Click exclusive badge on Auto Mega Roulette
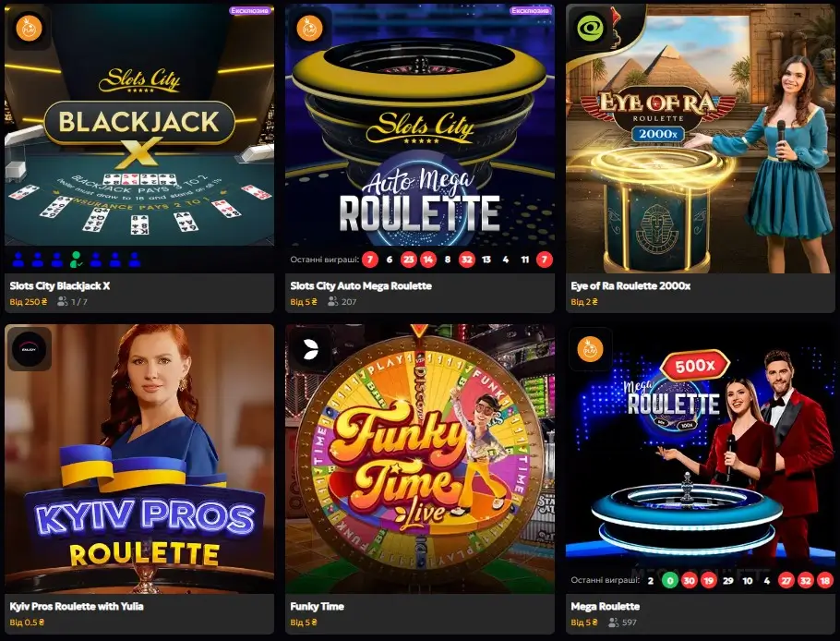The image size is (840, 641). (531, 10)
